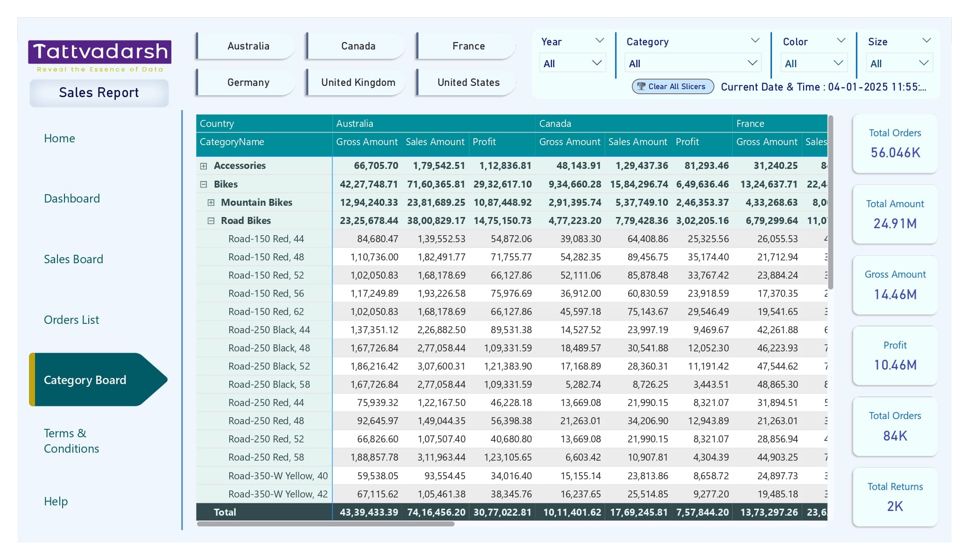Open the Size All dropdown

899,63
